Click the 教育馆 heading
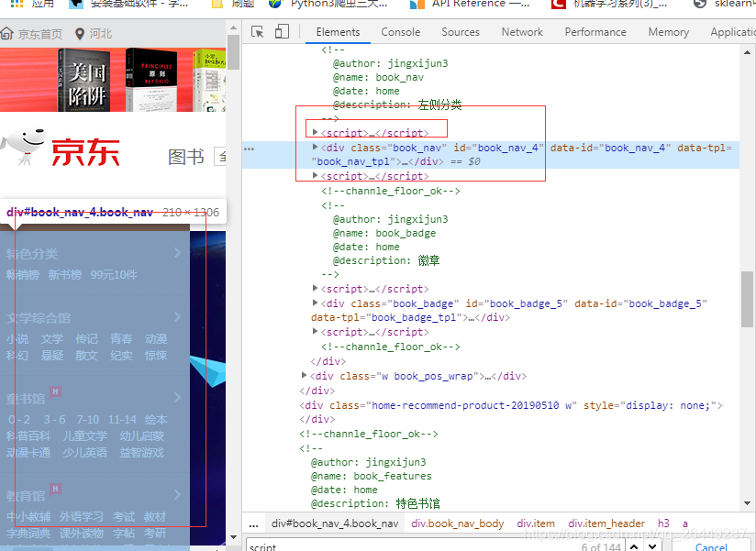Image resolution: width=756 pixels, height=551 pixels. tap(26, 496)
